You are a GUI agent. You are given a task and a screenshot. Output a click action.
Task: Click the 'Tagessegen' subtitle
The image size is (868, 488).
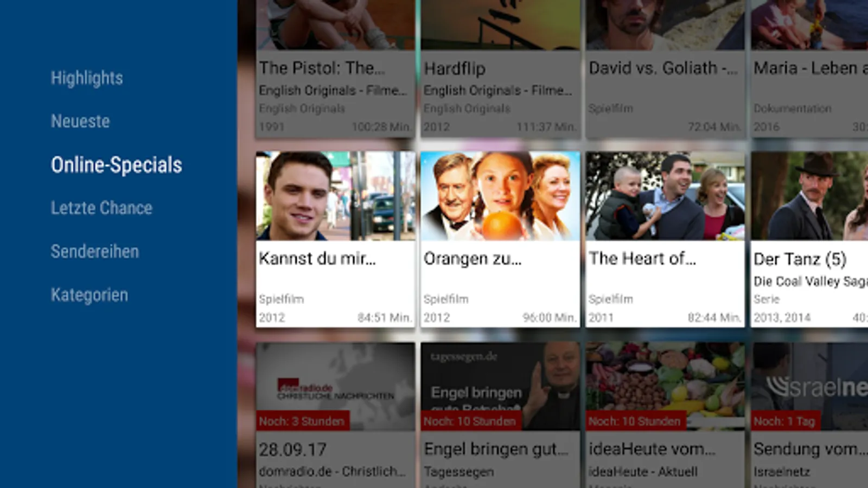pos(459,472)
